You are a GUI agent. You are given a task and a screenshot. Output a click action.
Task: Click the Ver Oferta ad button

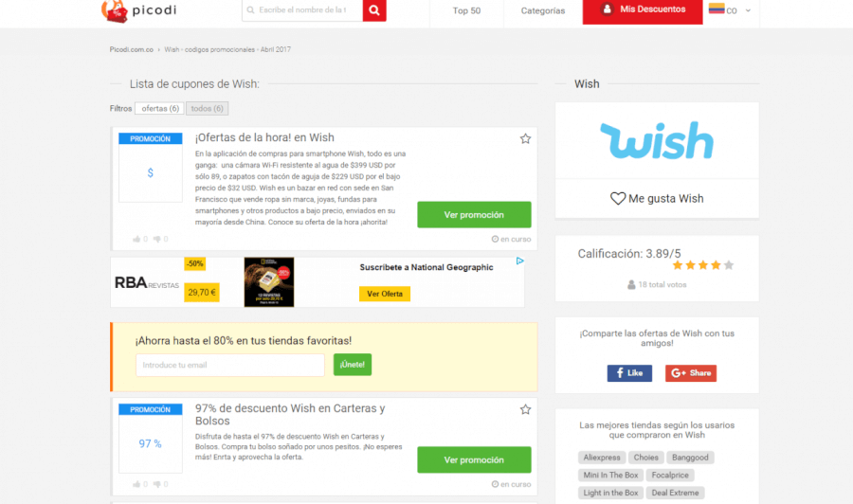(385, 294)
